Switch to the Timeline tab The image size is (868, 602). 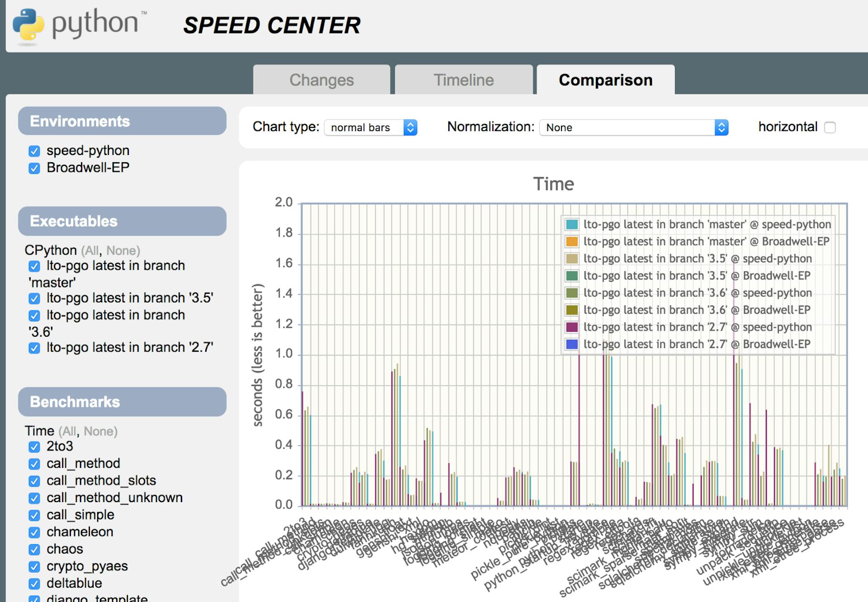pos(463,80)
